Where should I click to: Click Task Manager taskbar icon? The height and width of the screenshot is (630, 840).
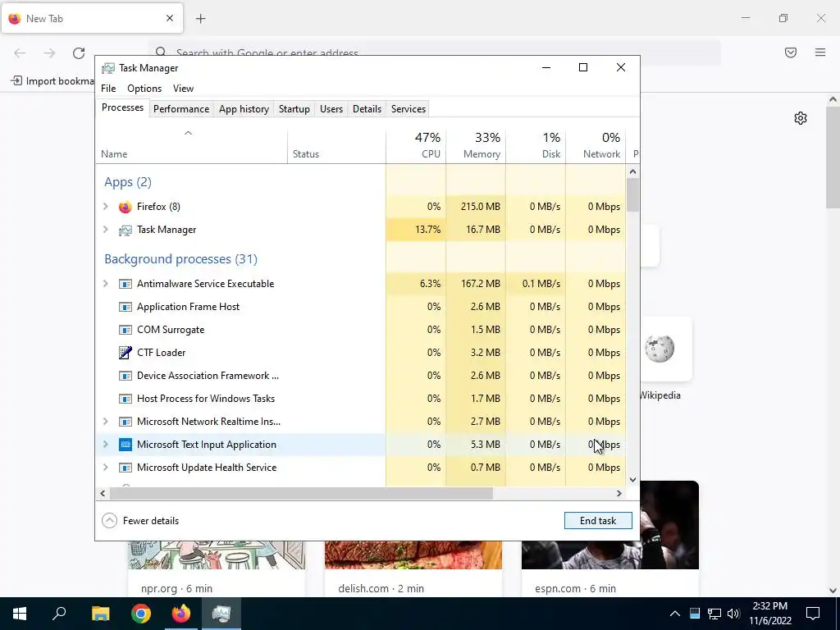pos(221,614)
